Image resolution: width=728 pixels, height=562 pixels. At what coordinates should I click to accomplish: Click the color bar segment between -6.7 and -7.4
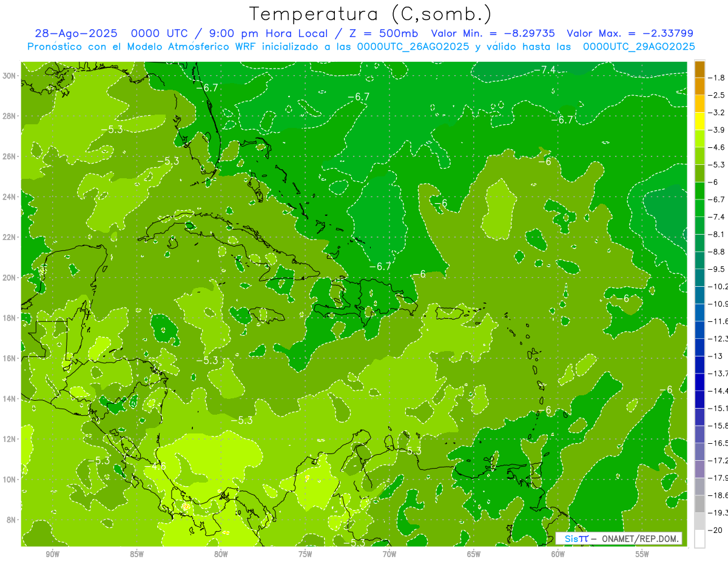click(x=699, y=208)
